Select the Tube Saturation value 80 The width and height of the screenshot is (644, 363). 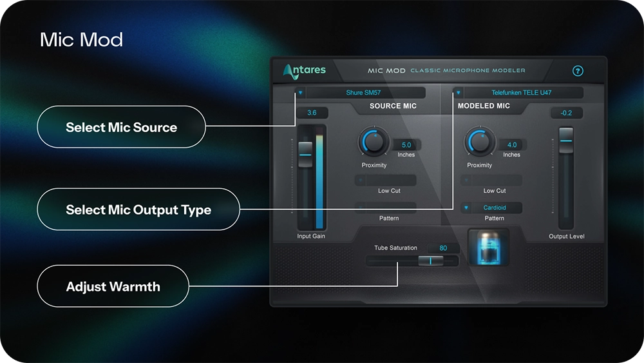tap(443, 248)
